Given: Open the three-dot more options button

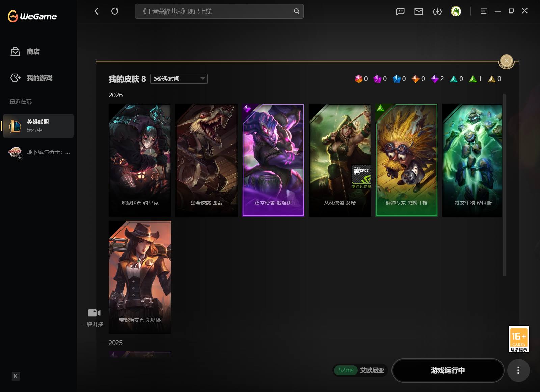Looking at the screenshot, I should [518, 370].
